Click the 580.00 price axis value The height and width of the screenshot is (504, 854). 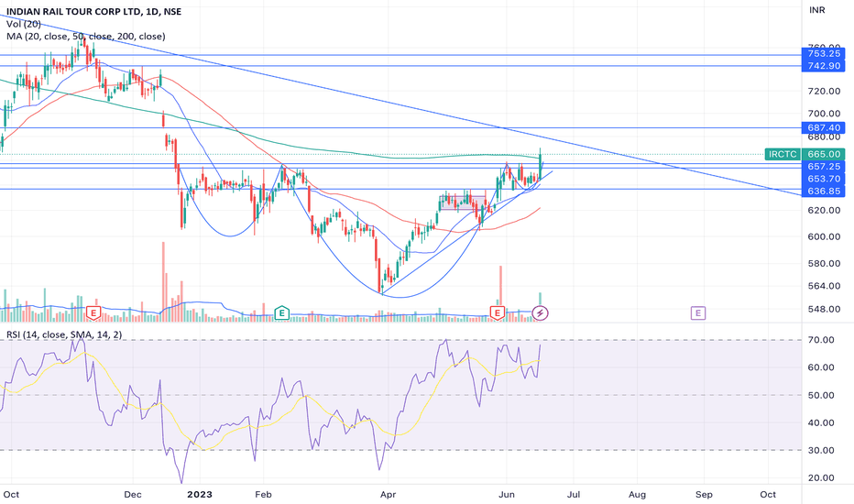coord(824,263)
